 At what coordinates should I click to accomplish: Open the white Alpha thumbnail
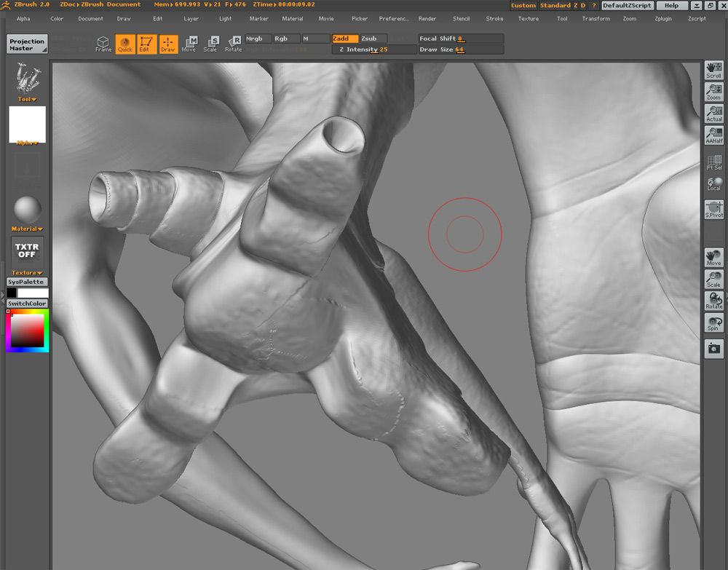[x=28, y=124]
